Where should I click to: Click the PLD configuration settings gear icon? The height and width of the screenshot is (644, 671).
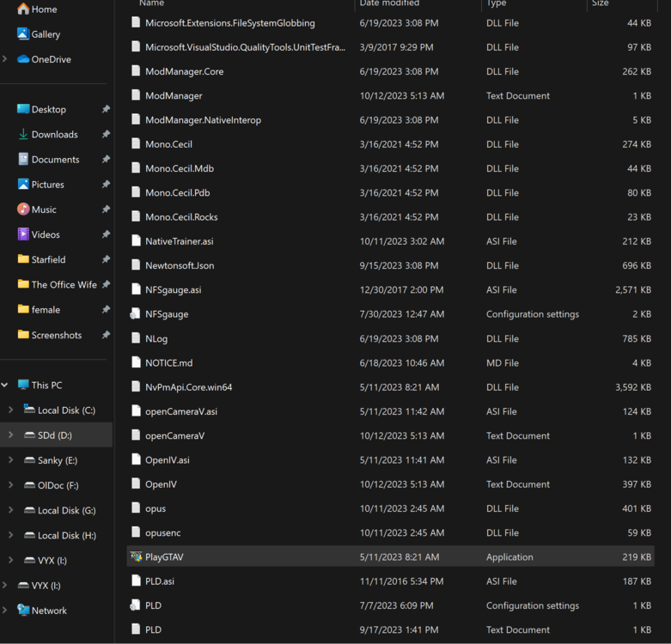pos(135,605)
